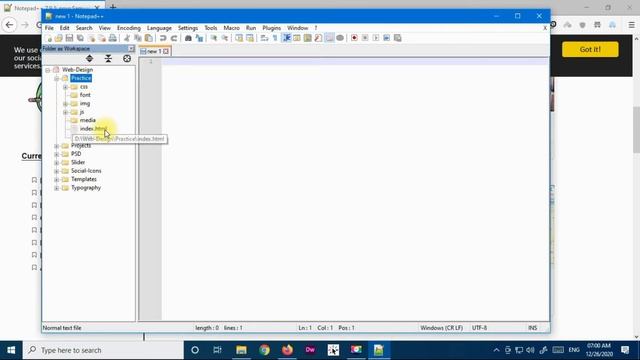Viewport: 640px width, 360px height.
Task: Play back recorded macro icon
Action: (x=376, y=38)
